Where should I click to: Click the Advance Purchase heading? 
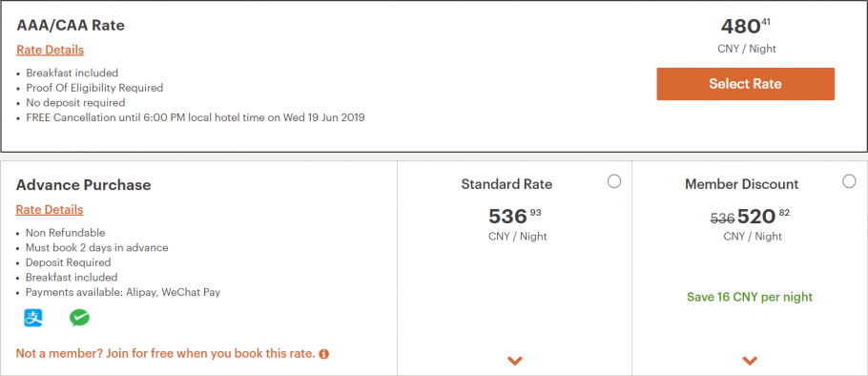84,185
